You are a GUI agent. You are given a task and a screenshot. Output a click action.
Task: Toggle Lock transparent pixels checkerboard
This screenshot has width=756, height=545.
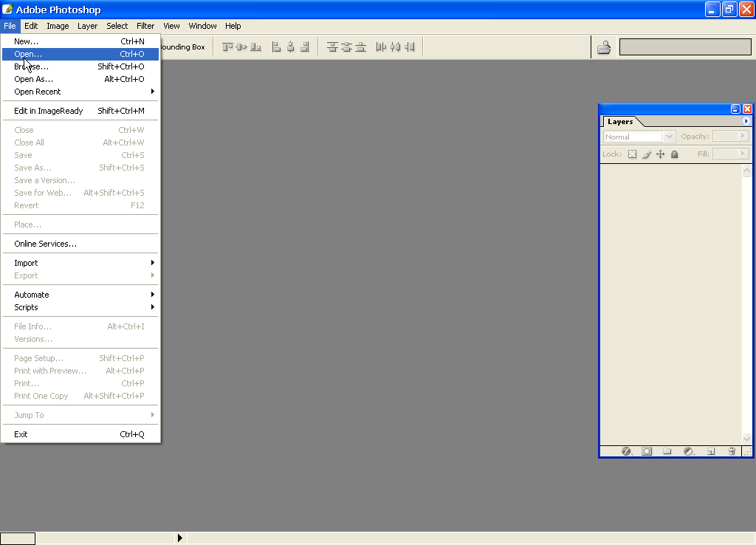[x=632, y=154]
